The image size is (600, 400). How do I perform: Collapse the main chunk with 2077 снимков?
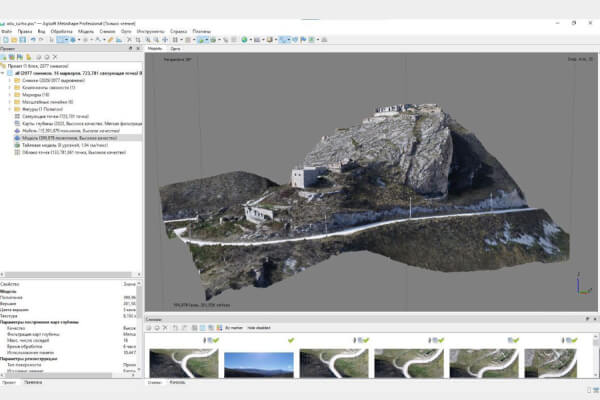point(3,73)
